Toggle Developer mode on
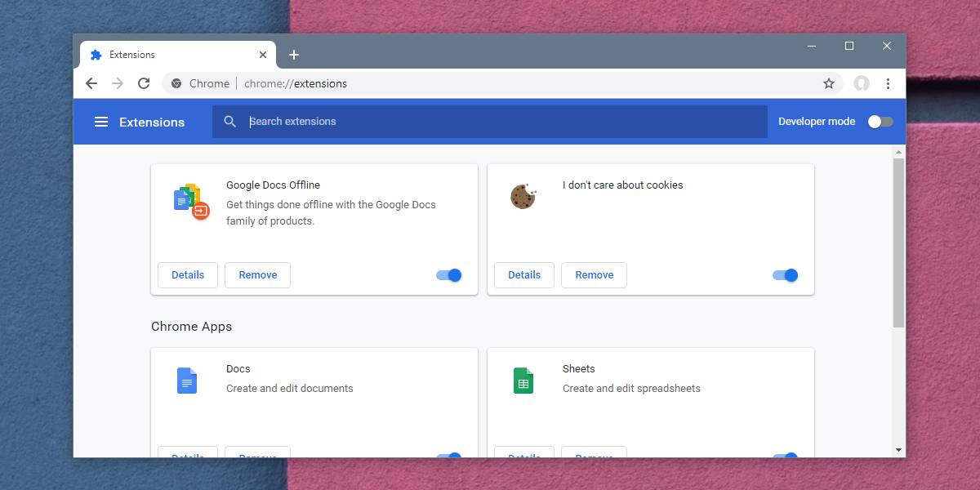The height and width of the screenshot is (490, 980). point(880,121)
